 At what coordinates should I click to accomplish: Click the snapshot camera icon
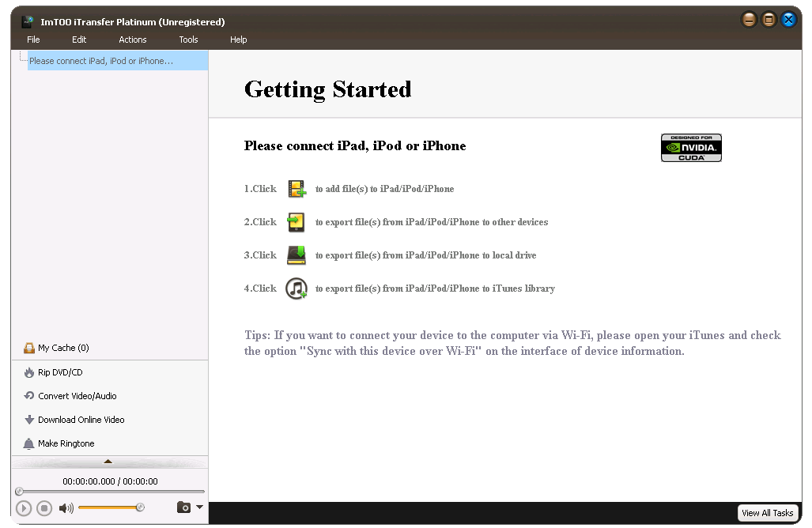[184, 507]
